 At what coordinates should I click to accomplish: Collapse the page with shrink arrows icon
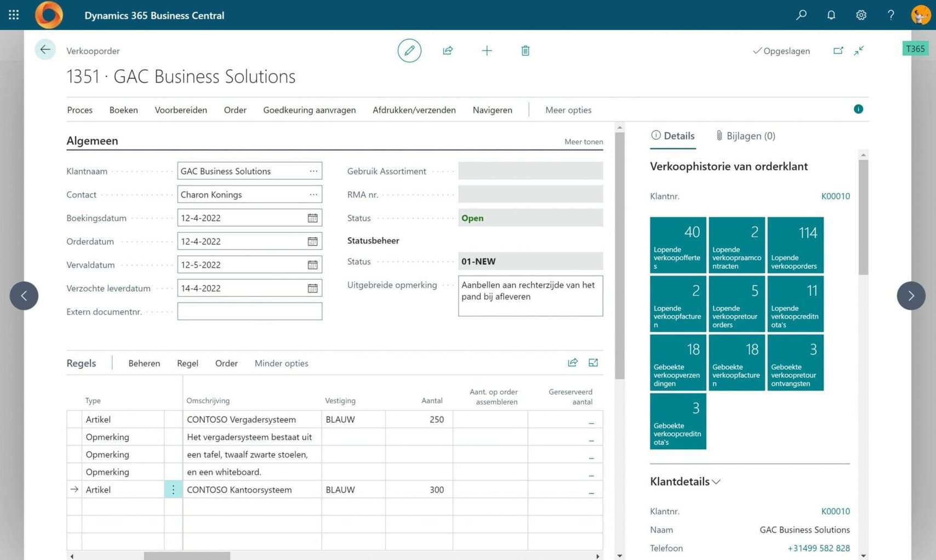point(859,50)
